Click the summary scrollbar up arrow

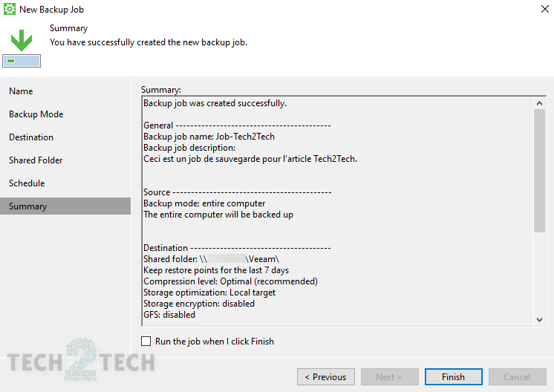click(540, 101)
